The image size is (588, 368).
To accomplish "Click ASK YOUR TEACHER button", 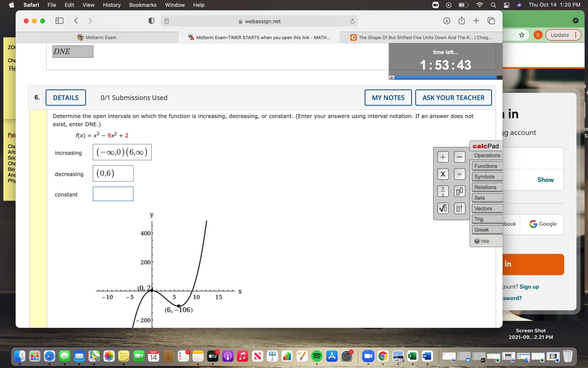I will tap(453, 98).
